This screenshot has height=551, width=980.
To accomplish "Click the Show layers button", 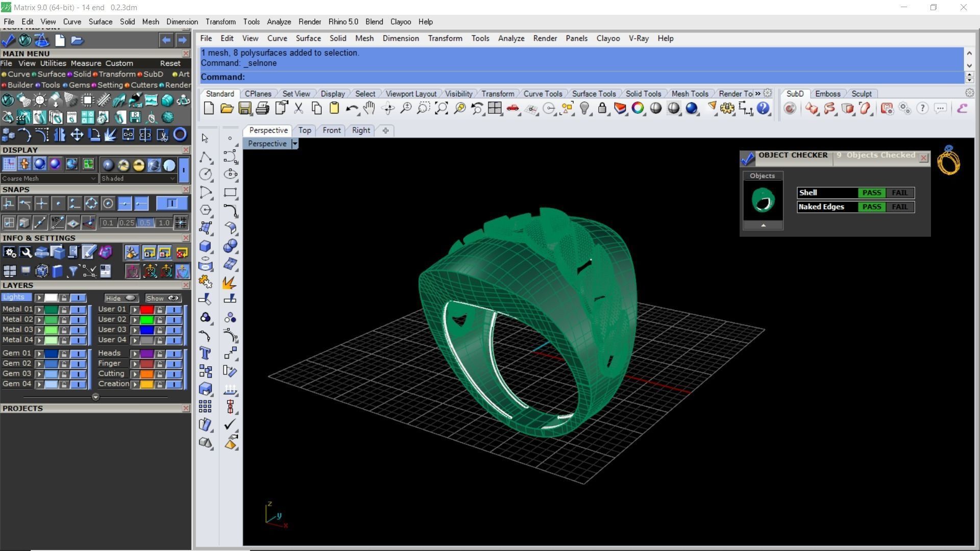I will point(163,298).
